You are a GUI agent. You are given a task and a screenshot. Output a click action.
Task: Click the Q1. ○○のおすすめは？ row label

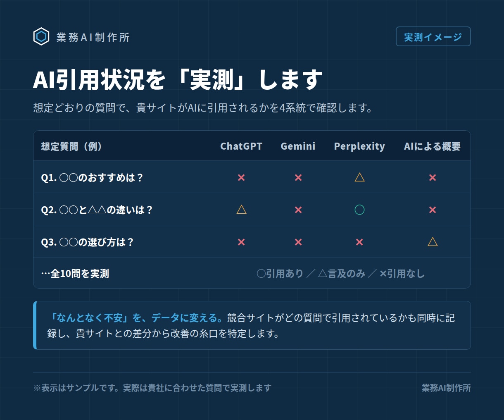(x=92, y=177)
